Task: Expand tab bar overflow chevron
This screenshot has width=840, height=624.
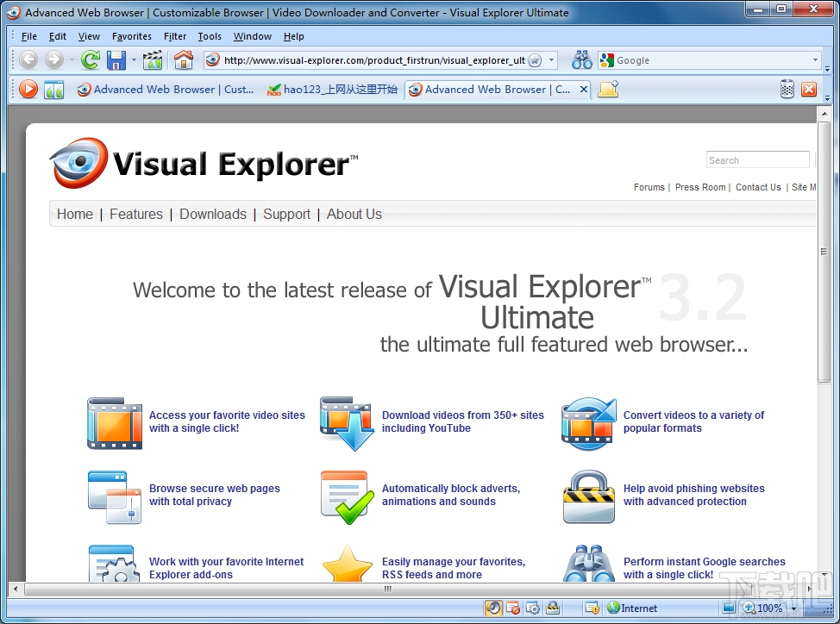Action: pyautogui.click(x=827, y=98)
